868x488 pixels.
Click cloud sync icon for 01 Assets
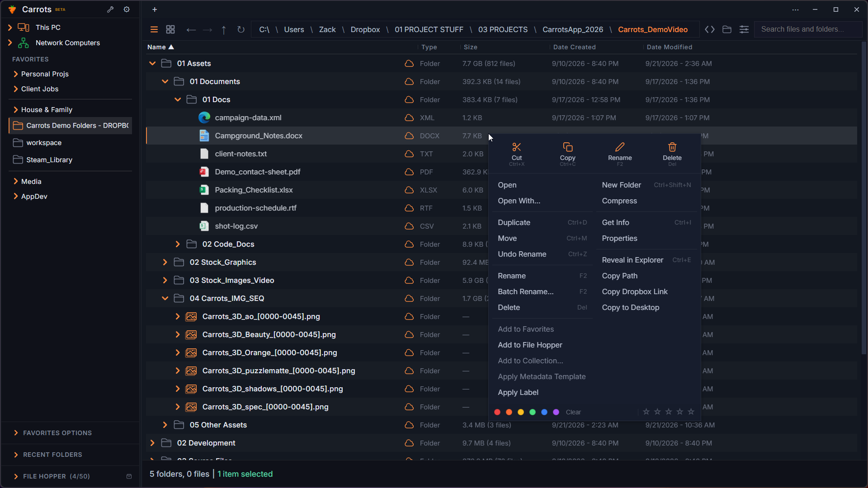[409, 63]
